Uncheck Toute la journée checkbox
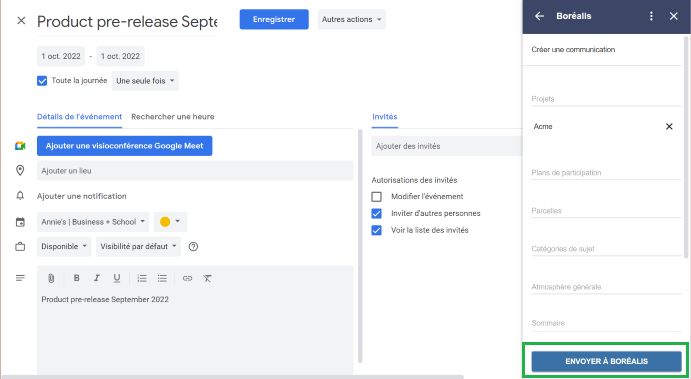The image size is (691, 379). 42,81
